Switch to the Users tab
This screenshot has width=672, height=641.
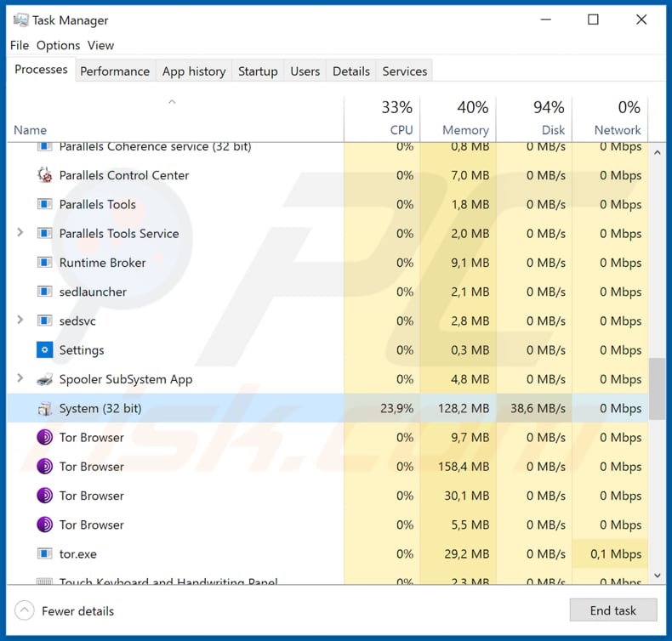[x=305, y=71]
